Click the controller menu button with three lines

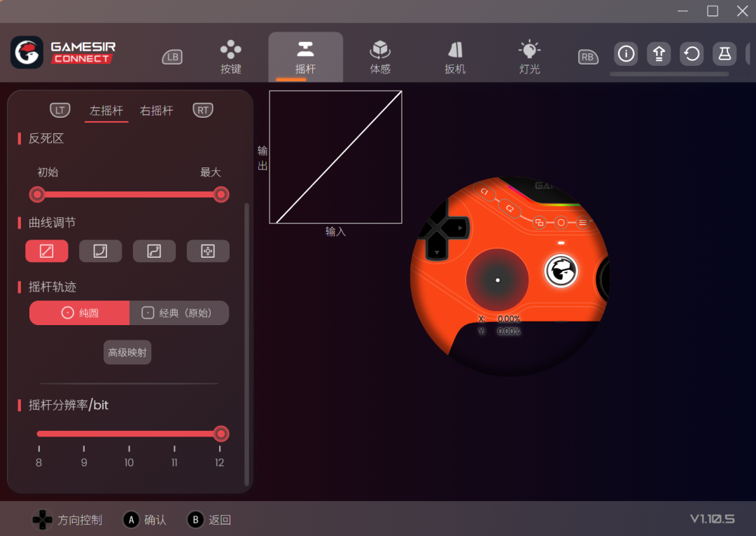point(583,222)
